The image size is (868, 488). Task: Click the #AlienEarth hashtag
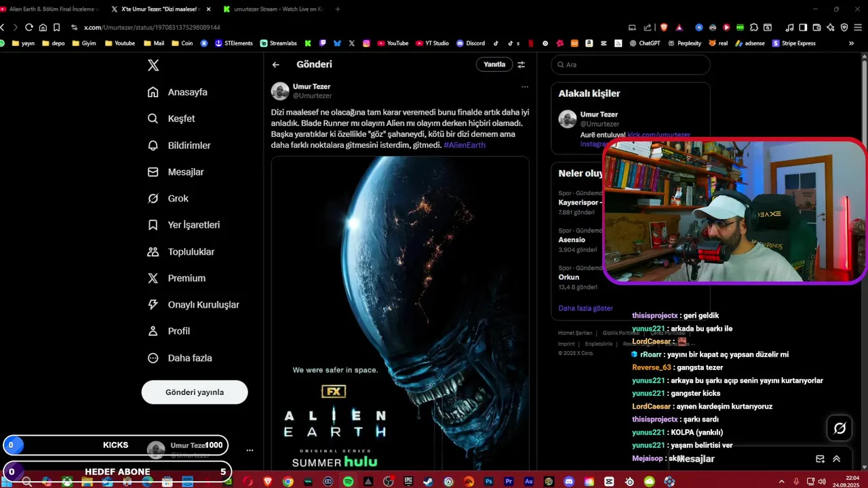(465, 145)
